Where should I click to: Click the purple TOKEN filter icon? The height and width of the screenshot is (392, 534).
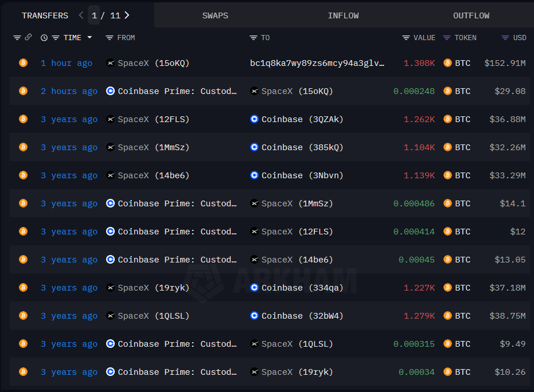pos(446,38)
